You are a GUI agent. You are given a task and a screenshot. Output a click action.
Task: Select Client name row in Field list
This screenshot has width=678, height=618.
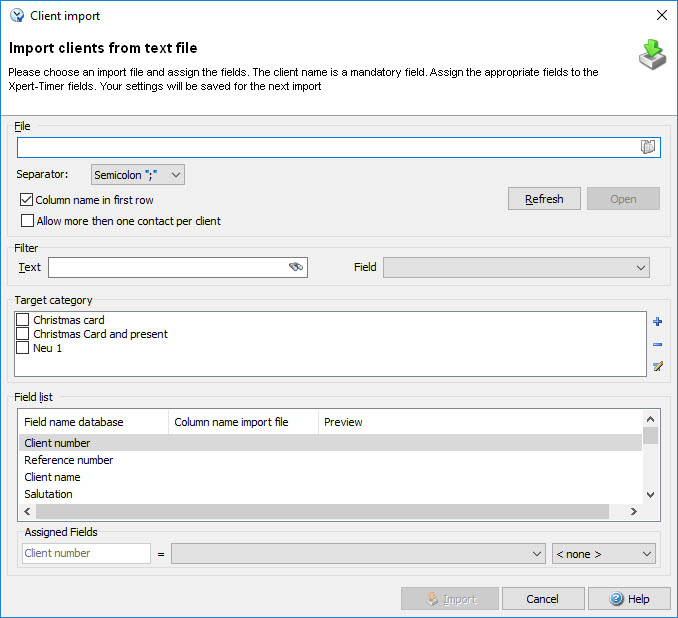pos(52,477)
